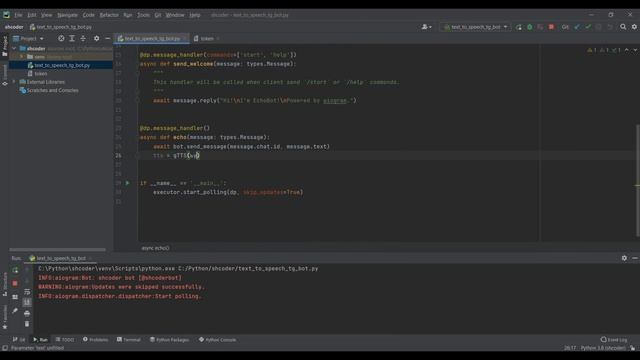640x360 pixels.
Task: Open the Git tool window tab
Action: click(19, 340)
